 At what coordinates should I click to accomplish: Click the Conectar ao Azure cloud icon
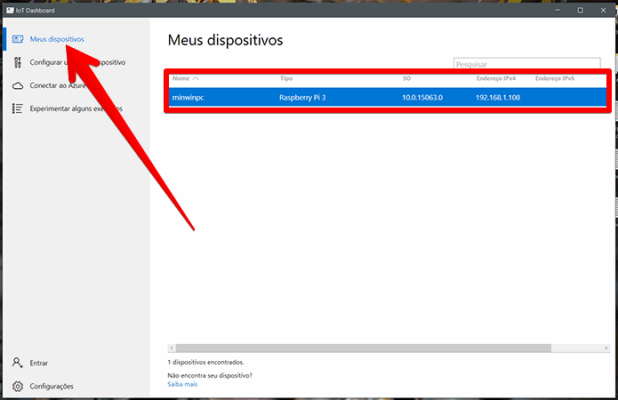(17, 86)
